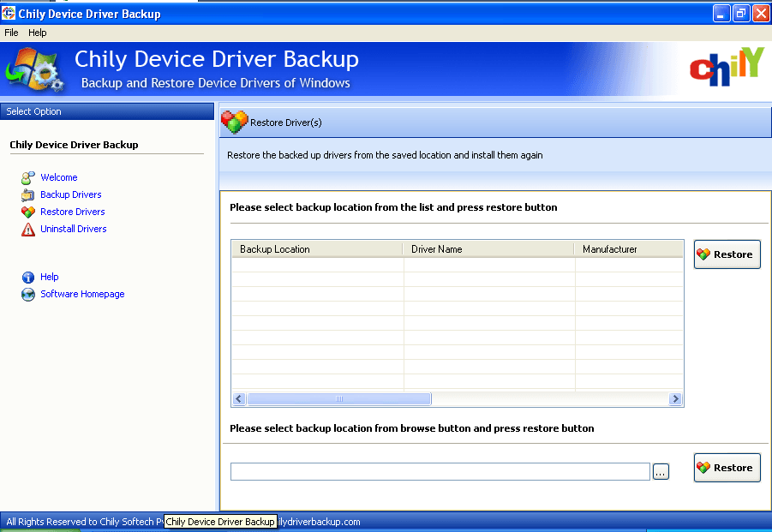This screenshot has width=772, height=532.
Task: Click the backup location path input field
Action: tap(440, 472)
